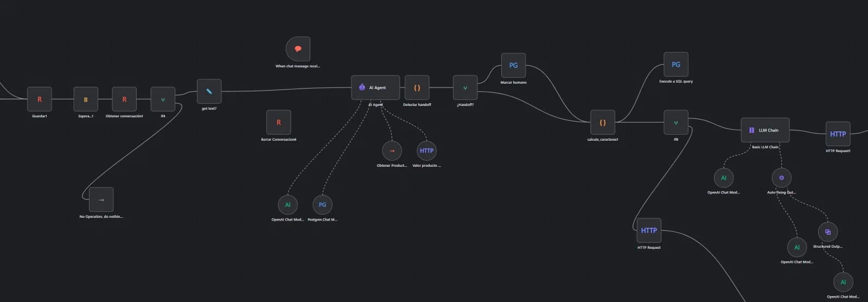
Task: Click the ¿Handoff? if node
Action: 465,87
